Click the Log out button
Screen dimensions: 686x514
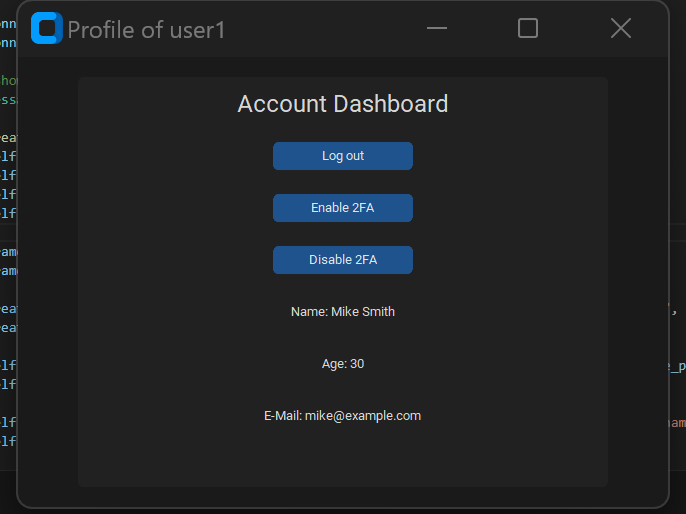pyautogui.click(x=343, y=156)
